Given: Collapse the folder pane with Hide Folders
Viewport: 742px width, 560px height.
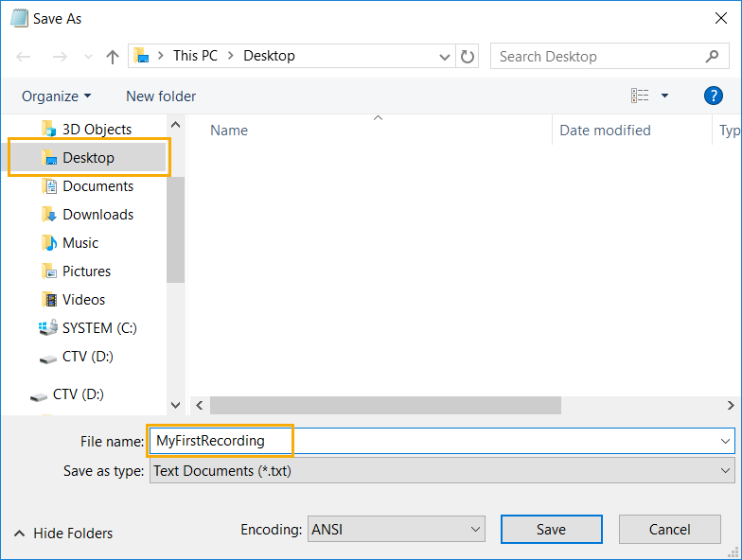Looking at the screenshot, I should coord(63,534).
